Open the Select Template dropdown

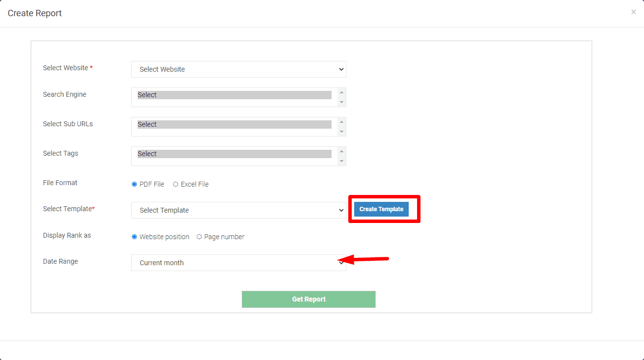[x=238, y=210]
